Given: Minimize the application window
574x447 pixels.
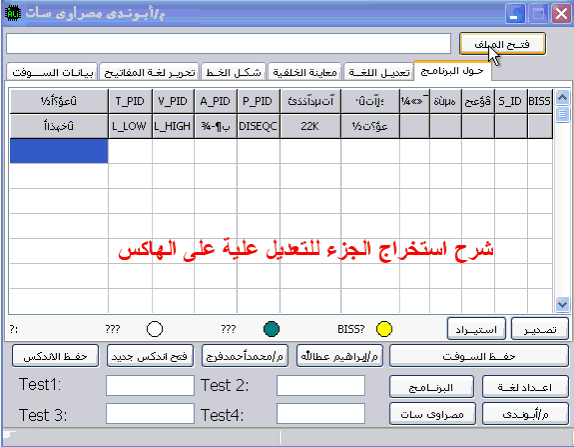Looking at the screenshot, I should click(515, 14).
